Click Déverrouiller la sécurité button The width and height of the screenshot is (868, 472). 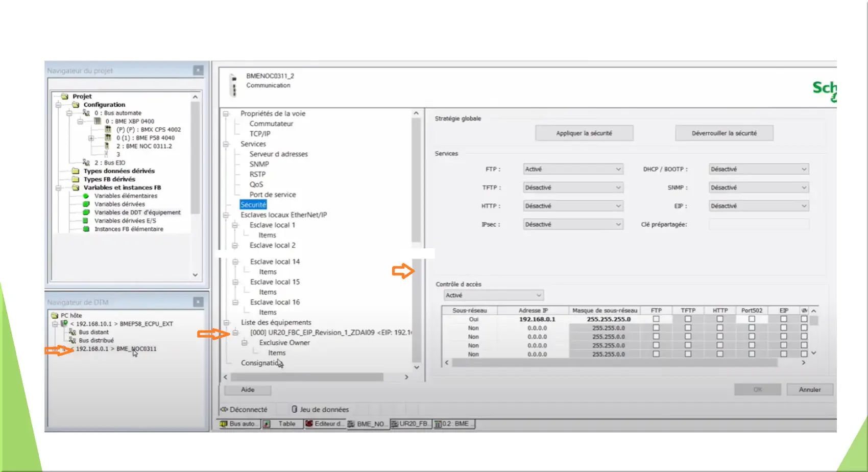pyautogui.click(x=724, y=133)
